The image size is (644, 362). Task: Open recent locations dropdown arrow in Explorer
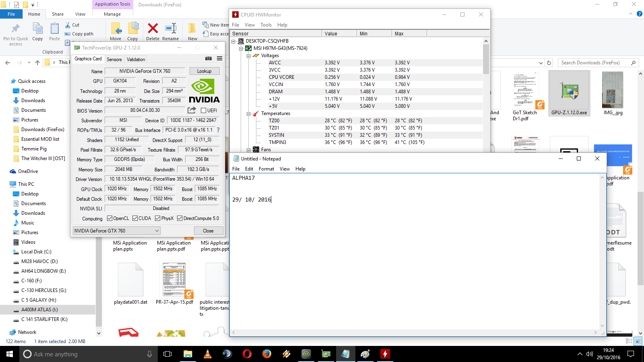tap(29, 62)
